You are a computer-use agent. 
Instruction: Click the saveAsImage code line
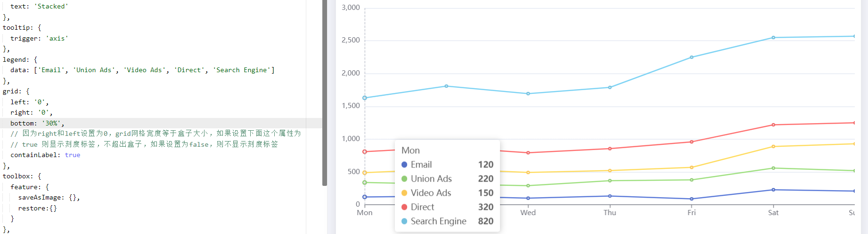tap(49, 198)
